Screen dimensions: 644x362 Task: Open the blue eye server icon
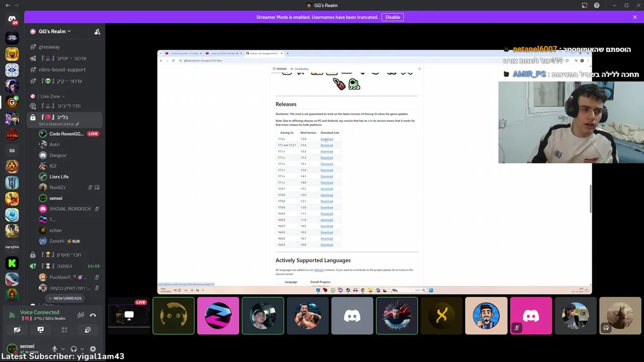pos(12,70)
